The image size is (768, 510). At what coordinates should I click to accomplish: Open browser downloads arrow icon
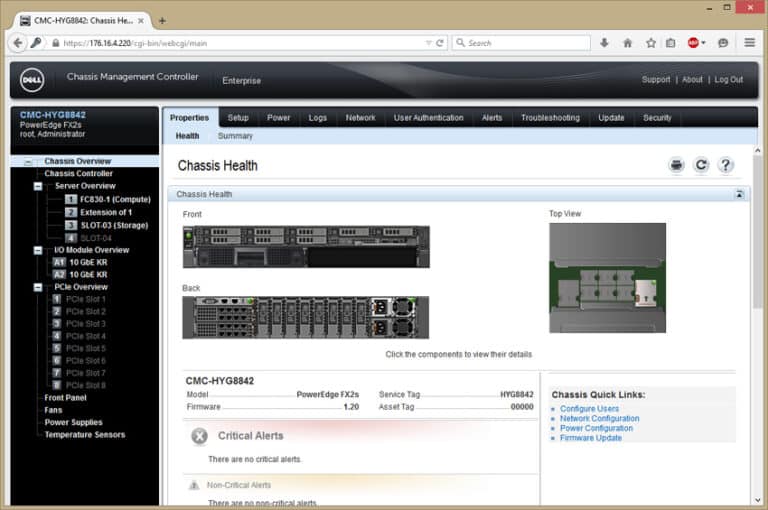[604, 43]
